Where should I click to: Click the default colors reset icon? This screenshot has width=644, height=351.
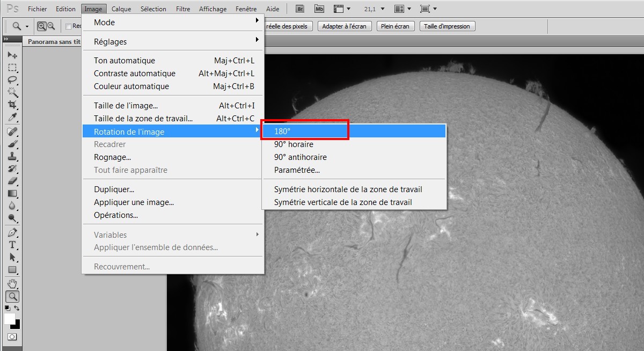(8, 308)
